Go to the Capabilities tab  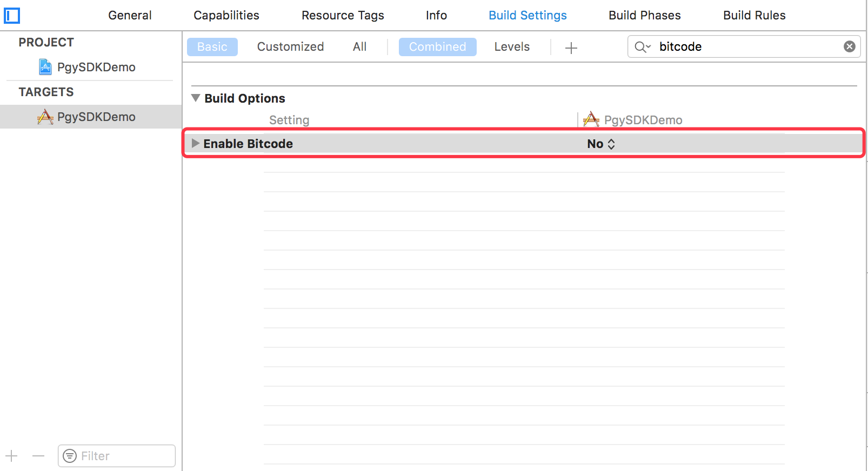tap(226, 15)
